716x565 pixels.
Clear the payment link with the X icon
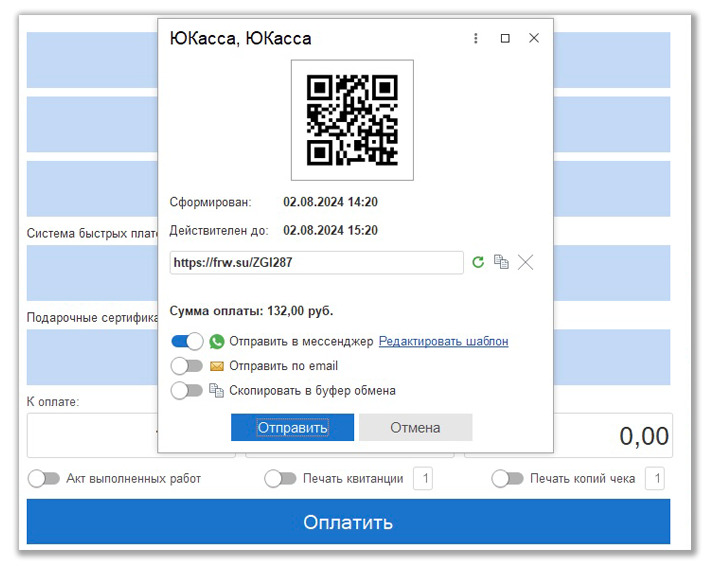click(526, 262)
